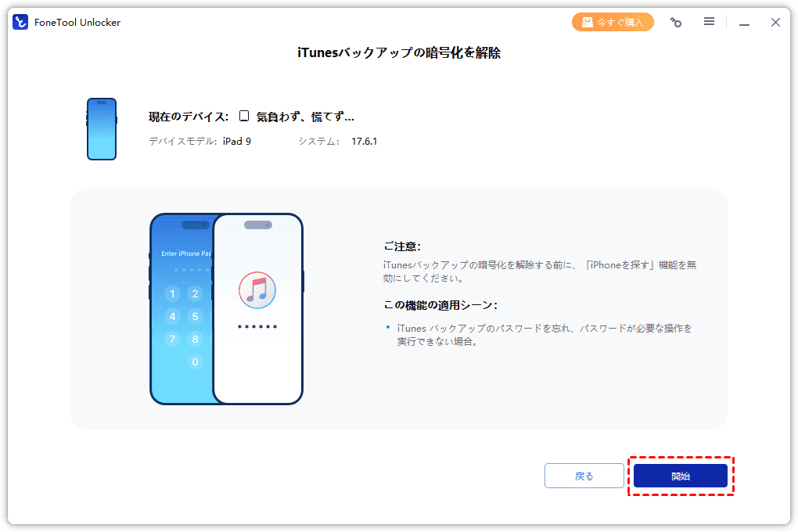Close the FoneTool Unlocker window
The width and height of the screenshot is (798, 532).
(x=775, y=23)
